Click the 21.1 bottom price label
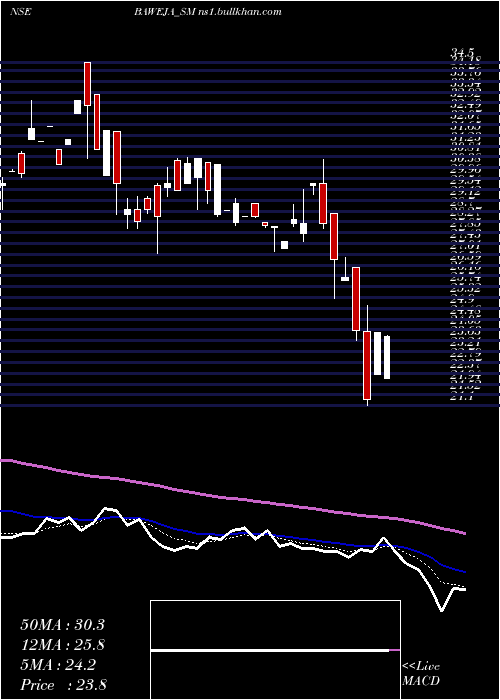 click(461, 397)
